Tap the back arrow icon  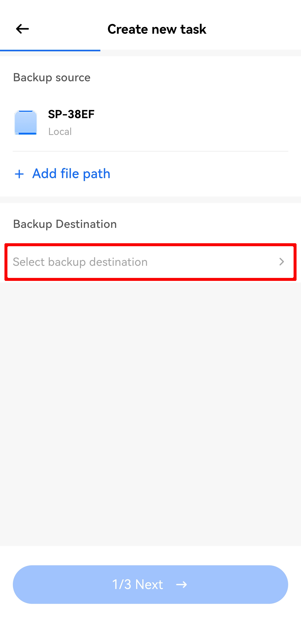point(22,29)
